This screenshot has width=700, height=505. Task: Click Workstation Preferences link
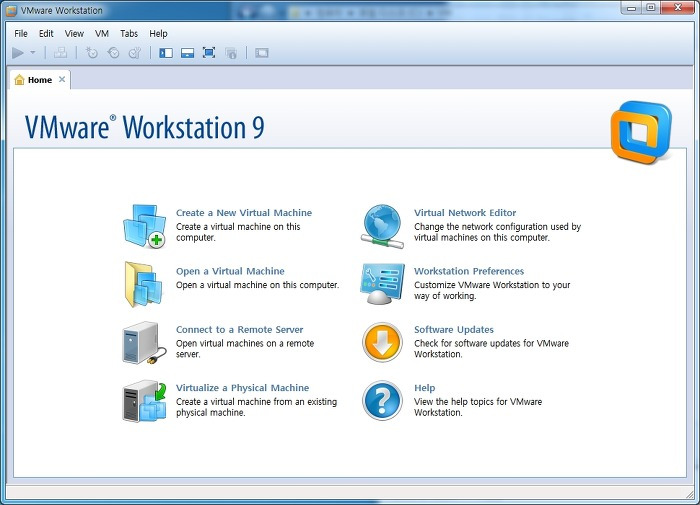(x=469, y=271)
